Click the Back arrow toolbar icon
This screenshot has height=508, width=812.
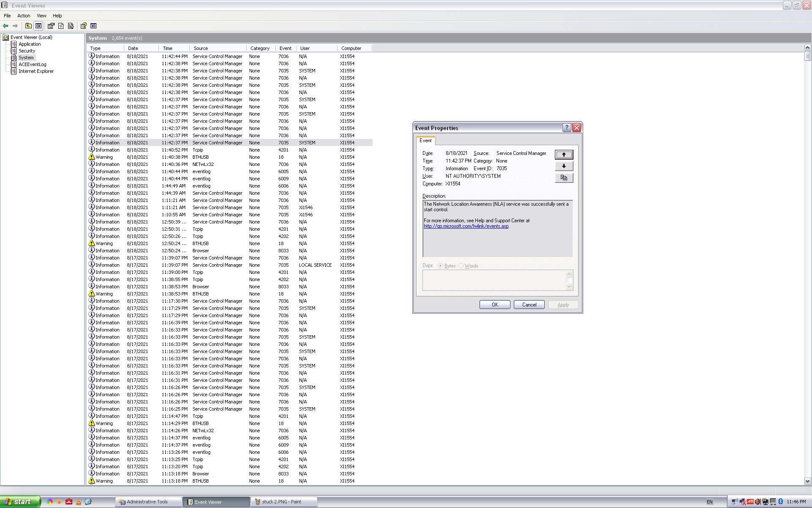(x=5, y=26)
